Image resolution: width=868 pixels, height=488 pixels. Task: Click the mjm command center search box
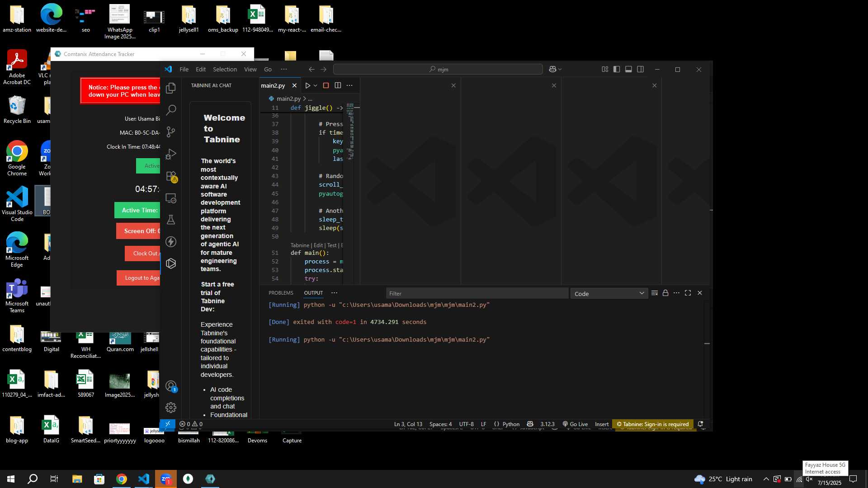coord(438,69)
